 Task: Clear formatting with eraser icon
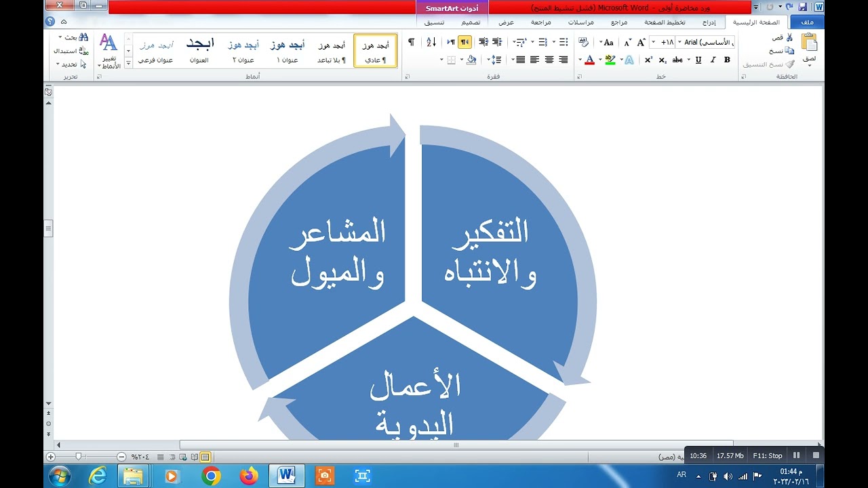click(584, 42)
